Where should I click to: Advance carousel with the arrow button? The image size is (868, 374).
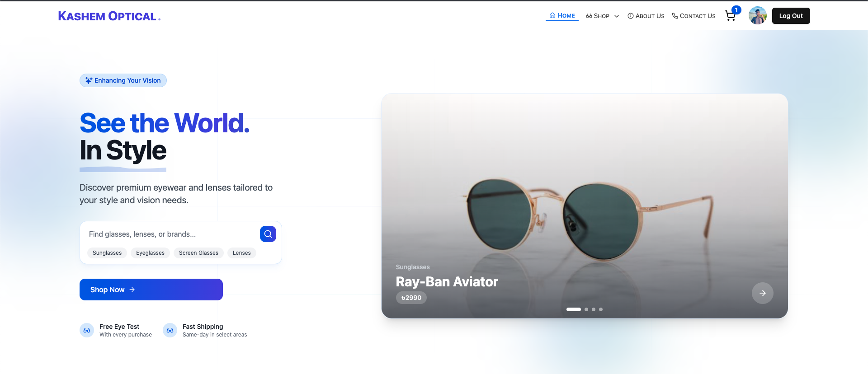pos(763,293)
